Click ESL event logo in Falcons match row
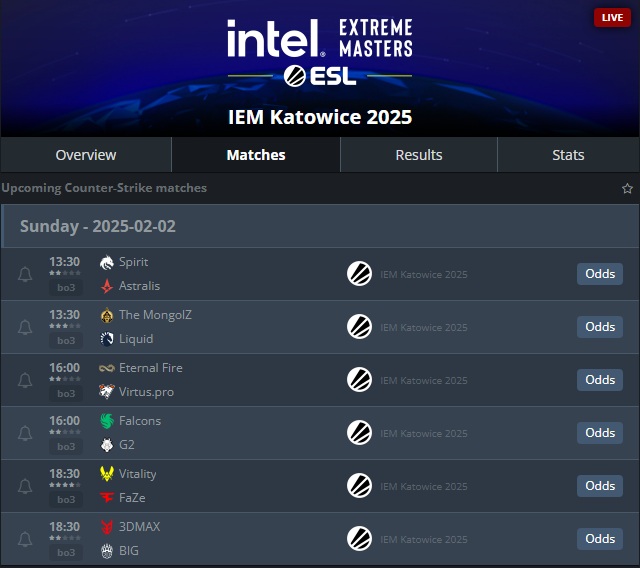This screenshot has height=568, width=640. pyautogui.click(x=359, y=433)
